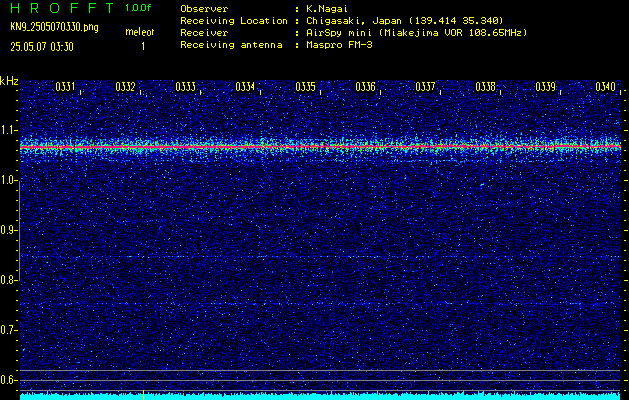Click the 0338 time marker
The width and height of the screenshot is (629, 400).
tap(485, 87)
